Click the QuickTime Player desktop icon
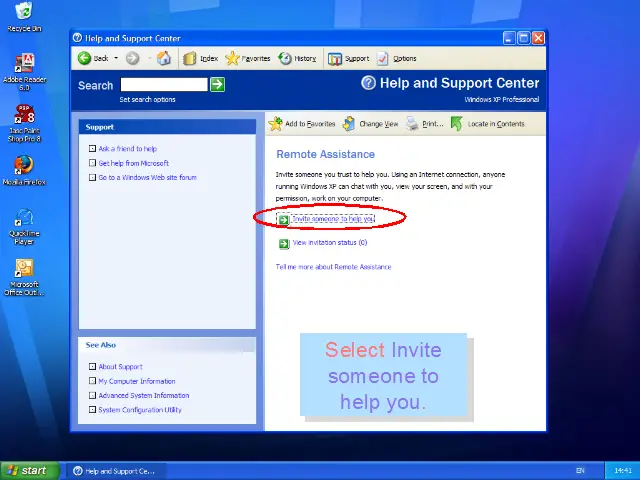The width and height of the screenshot is (640, 480). point(24,227)
